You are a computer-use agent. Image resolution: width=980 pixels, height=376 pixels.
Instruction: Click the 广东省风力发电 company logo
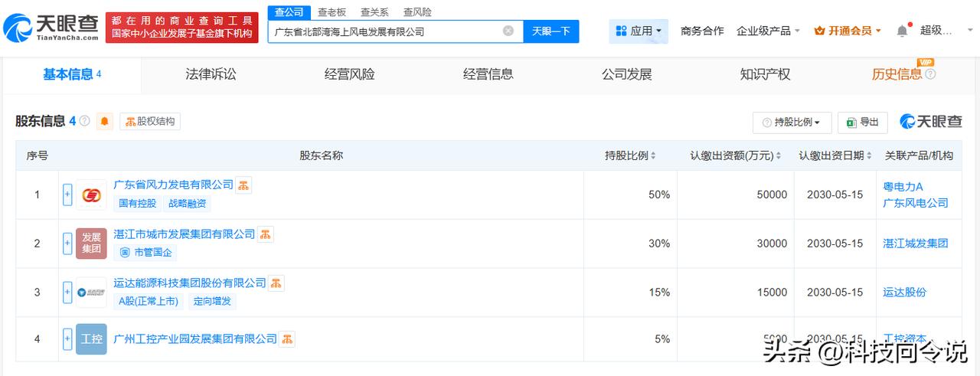click(91, 195)
